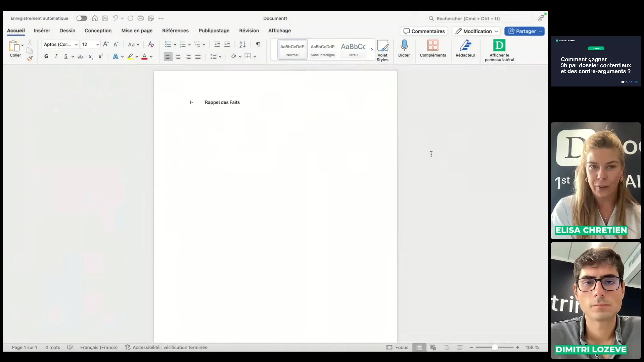Toggle bold formatting (G)
644x362 pixels.
pos(46,56)
